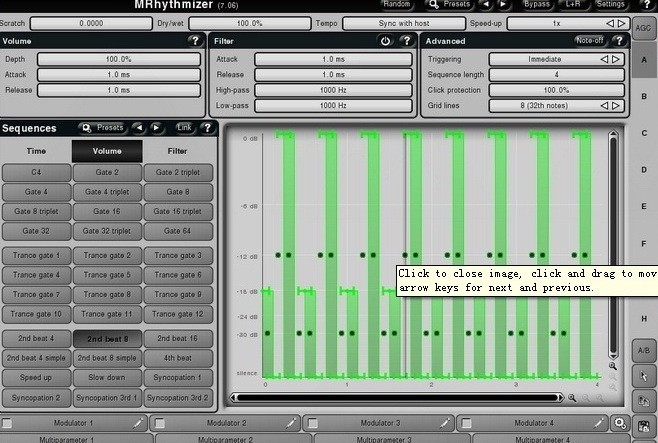This screenshot has height=443, width=658.
Task: Toggle the Link button in Sequences
Action: (184, 128)
